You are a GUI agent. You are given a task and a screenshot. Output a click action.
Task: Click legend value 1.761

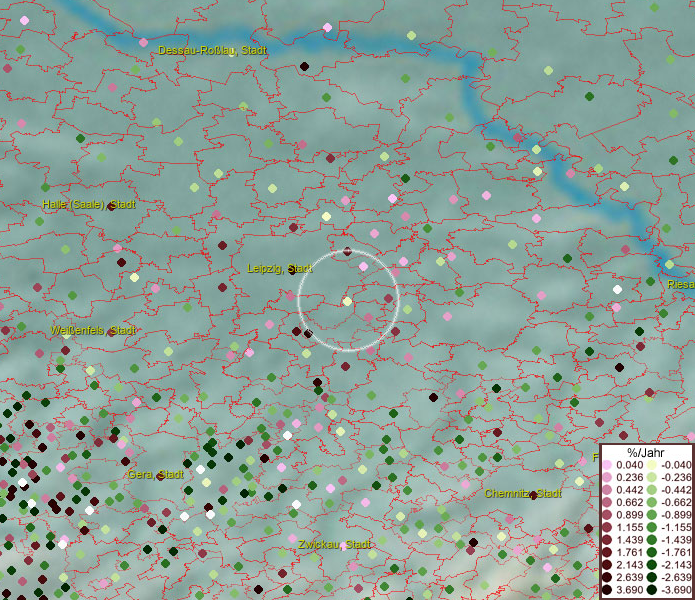point(629,553)
